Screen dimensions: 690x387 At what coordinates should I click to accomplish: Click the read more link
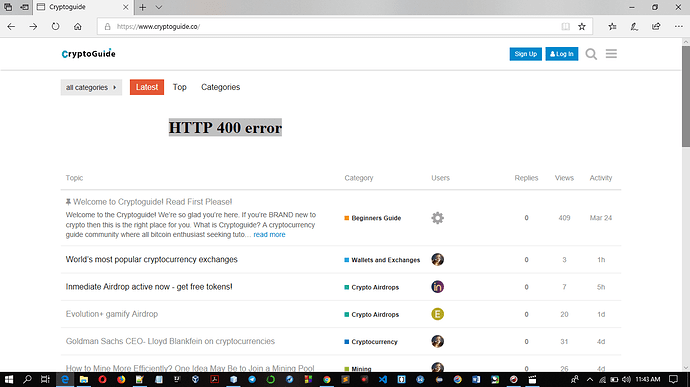pos(269,235)
